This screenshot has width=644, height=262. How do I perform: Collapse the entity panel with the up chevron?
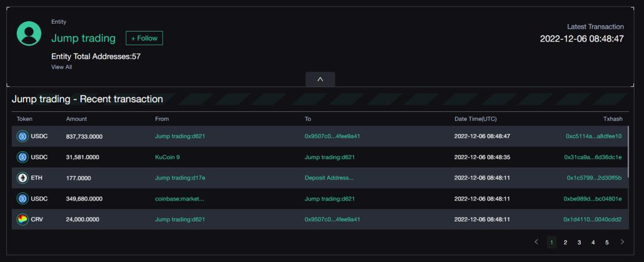[x=320, y=79]
